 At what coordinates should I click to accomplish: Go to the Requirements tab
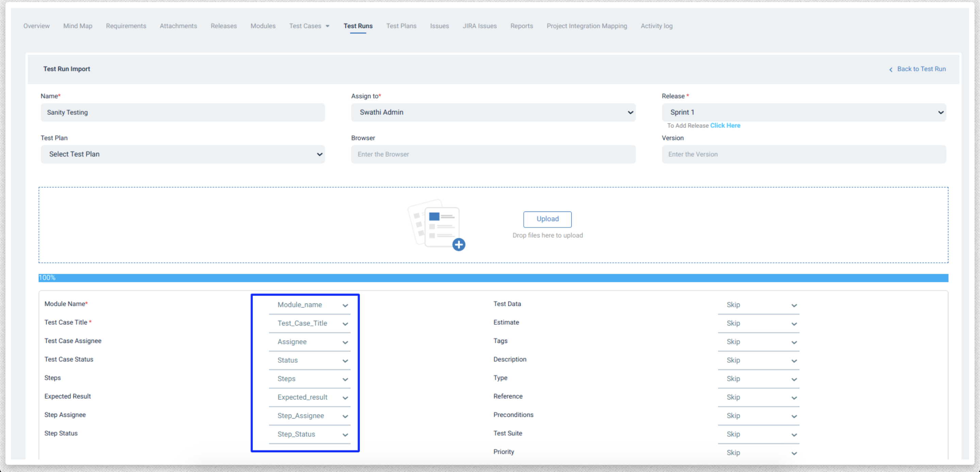pos(126,26)
